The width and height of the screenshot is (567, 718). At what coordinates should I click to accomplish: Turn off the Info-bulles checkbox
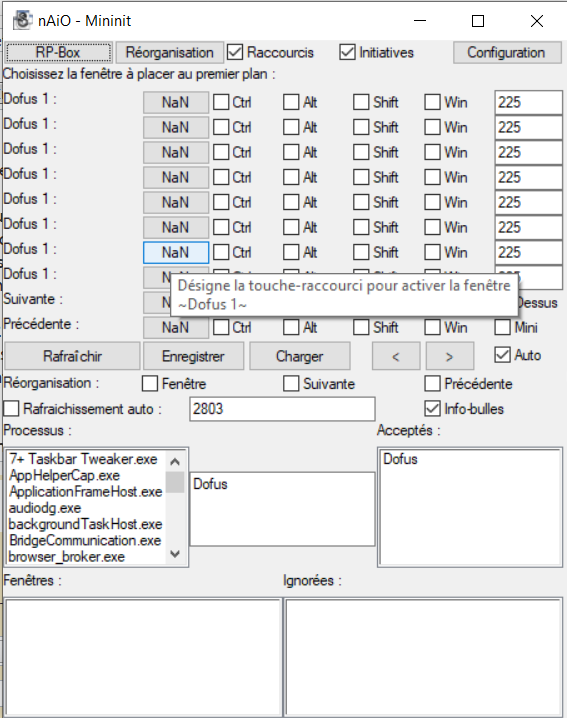[x=432, y=408]
